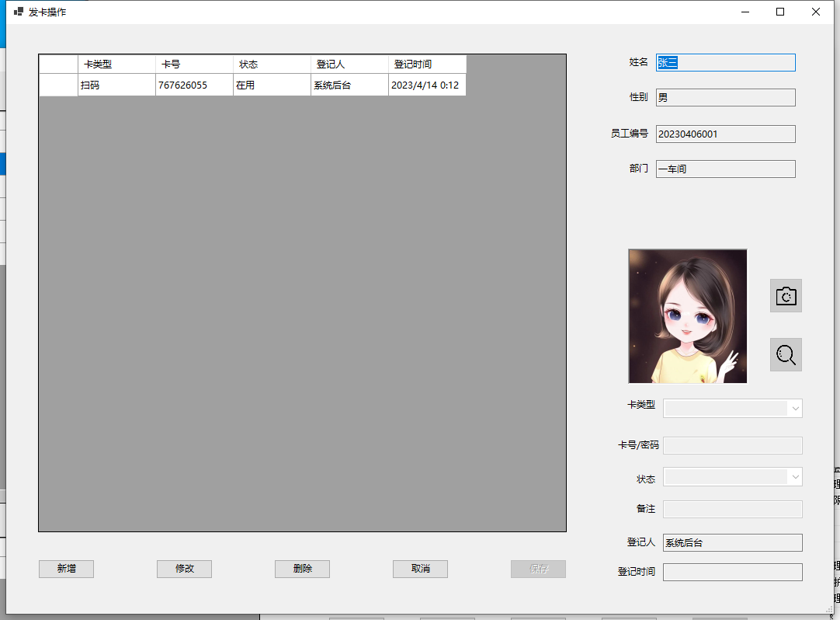This screenshot has height=620, width=840.
Task: Click the 在用 status cell
Action: [272, 85]
